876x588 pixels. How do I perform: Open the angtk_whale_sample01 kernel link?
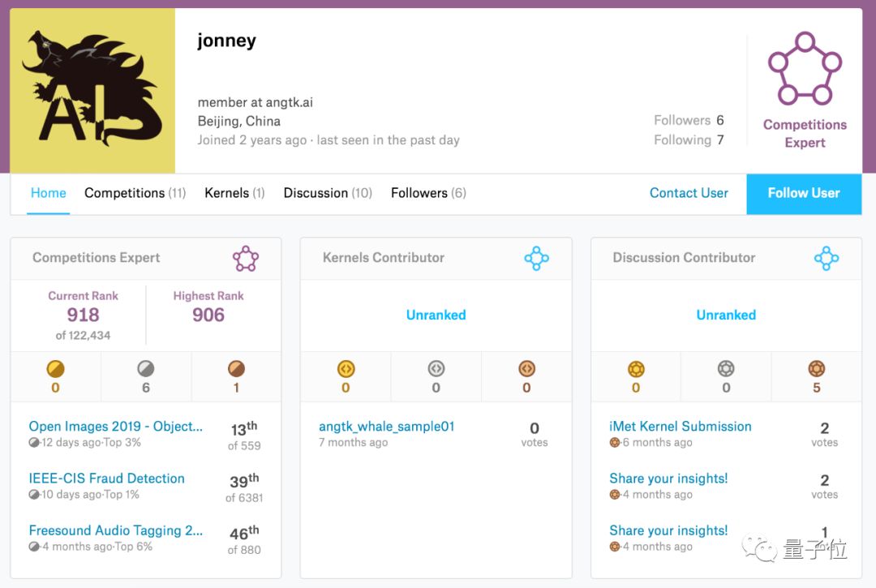[386, 427]
